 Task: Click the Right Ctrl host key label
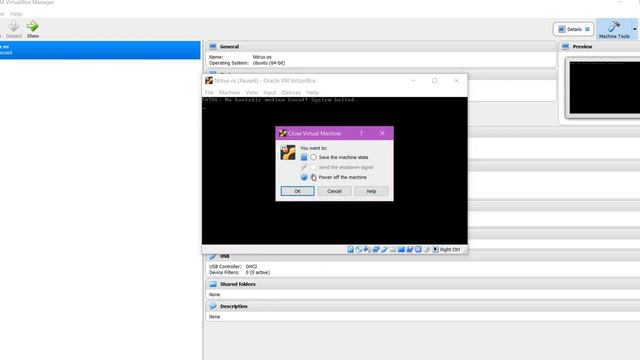point(450,249)
